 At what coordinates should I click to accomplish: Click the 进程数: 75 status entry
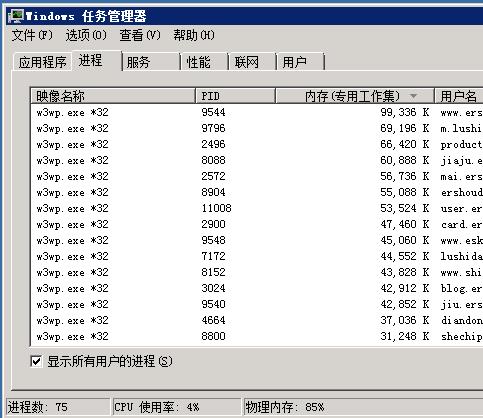58,407
